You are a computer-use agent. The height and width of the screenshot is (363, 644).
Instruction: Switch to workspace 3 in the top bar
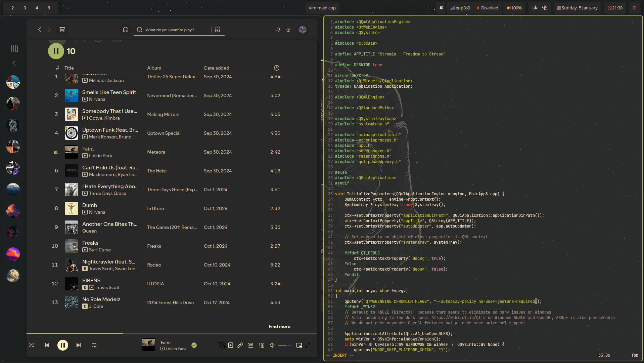25,8
